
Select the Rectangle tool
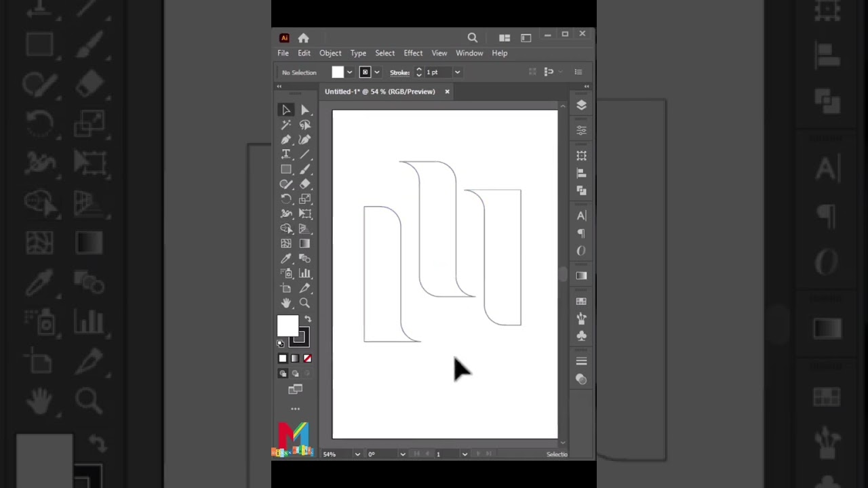click(286, 169)
